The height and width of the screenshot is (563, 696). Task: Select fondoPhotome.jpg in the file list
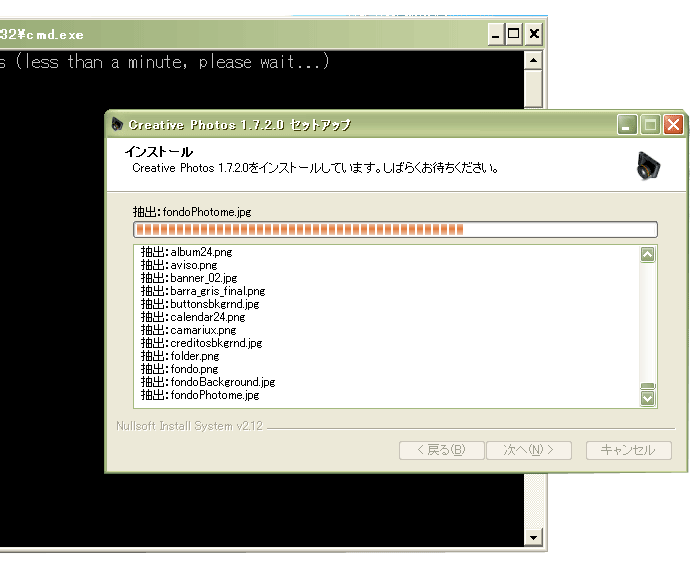[x=200, y=395]
